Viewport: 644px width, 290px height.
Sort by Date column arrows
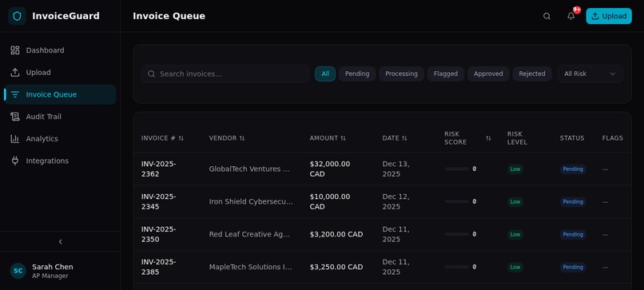404,138
